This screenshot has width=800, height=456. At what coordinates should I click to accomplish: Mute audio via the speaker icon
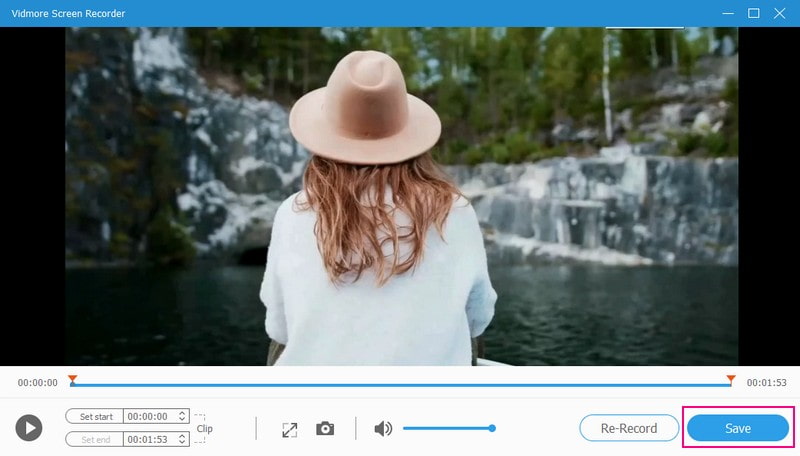click(x=382, y=429)
